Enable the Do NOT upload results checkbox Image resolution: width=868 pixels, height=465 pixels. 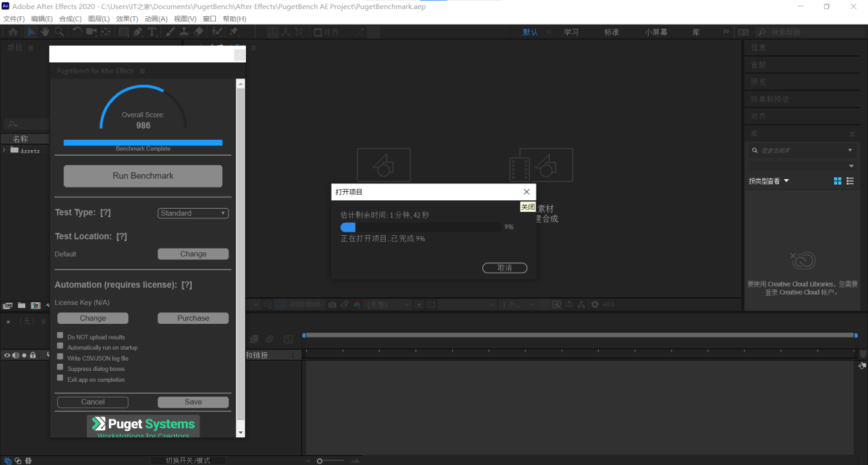[60, 335]
